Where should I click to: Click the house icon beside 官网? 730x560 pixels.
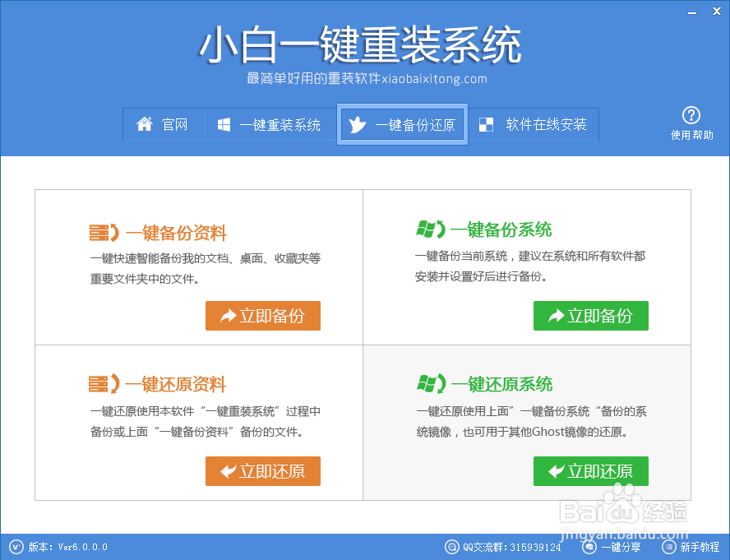click(x=145, y=124)
